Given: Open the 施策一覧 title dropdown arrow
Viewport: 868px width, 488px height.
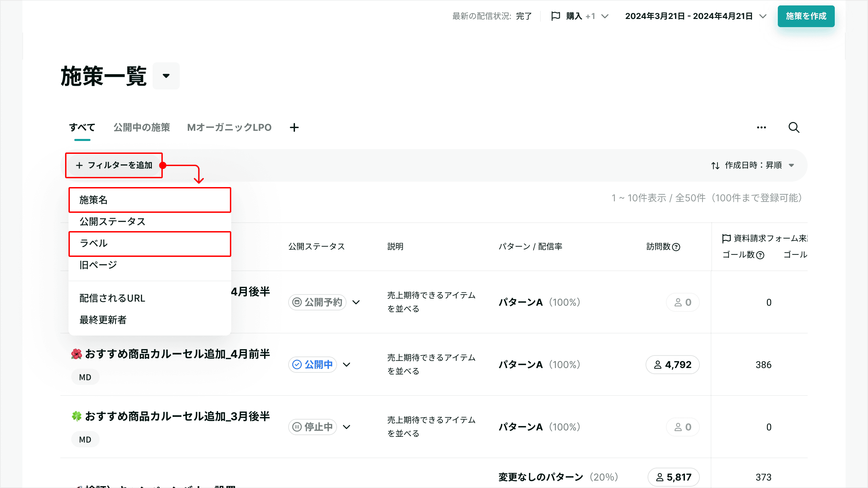Looking at the screenshot, I should 166,76.
